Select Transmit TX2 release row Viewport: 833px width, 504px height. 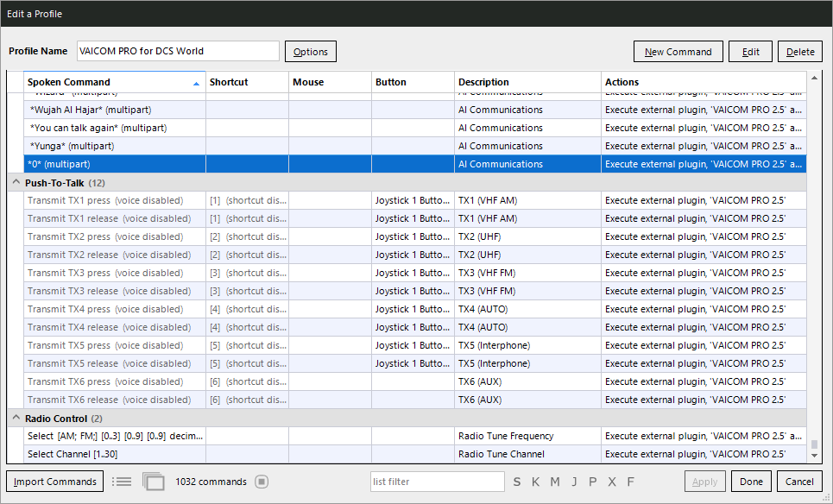click(415, 255)
